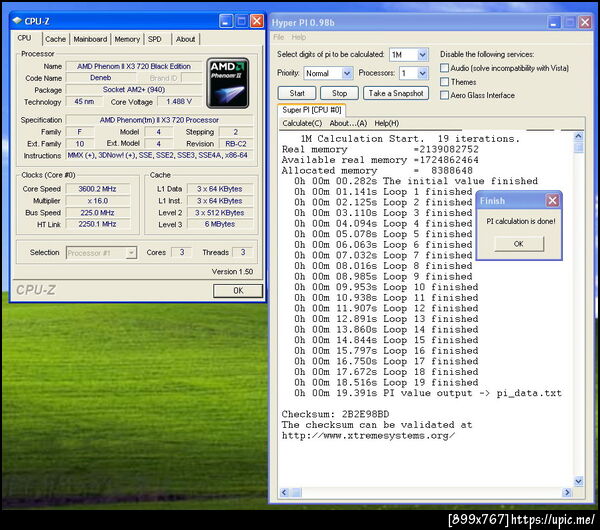This screenshot has width=600, height=530.
Task: Tick the Themes checkbox
Action: (x=445, y=82)
